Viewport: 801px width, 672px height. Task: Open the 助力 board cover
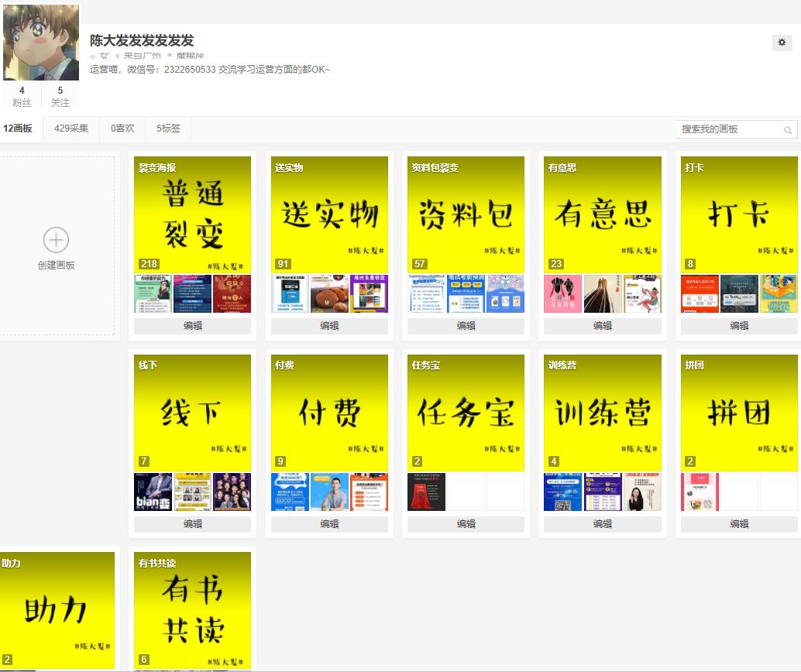tap(56, 610)
